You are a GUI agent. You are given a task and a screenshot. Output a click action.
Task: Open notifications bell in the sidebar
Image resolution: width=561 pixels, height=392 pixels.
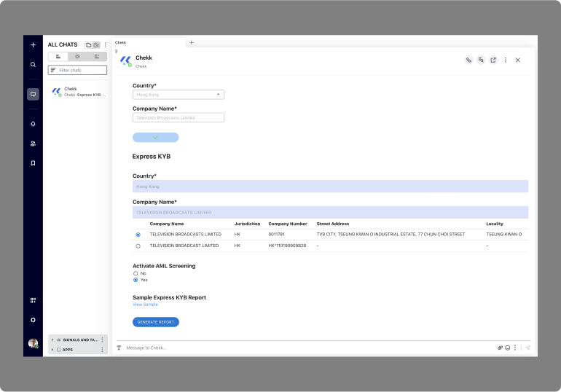point(33,124)
